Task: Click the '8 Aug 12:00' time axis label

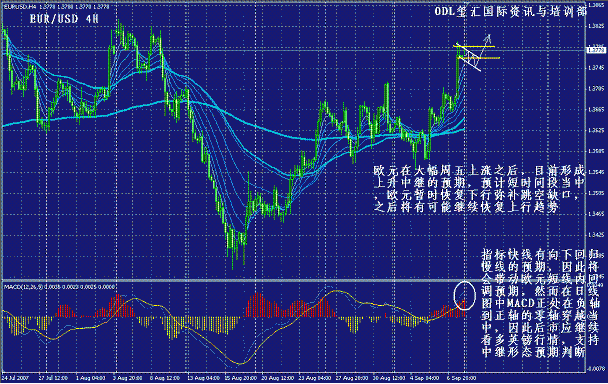Action: point(165,377)
